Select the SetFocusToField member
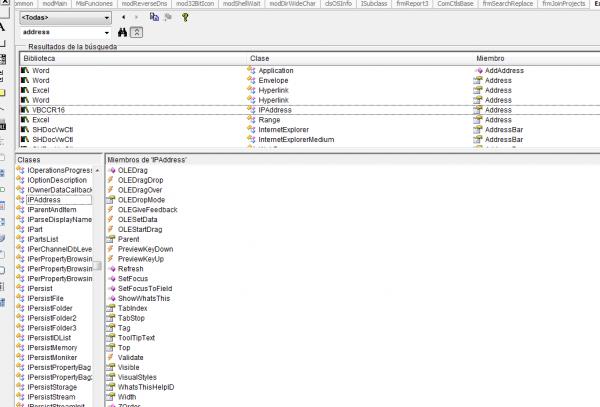600x407 pixels. pos(145,289)
